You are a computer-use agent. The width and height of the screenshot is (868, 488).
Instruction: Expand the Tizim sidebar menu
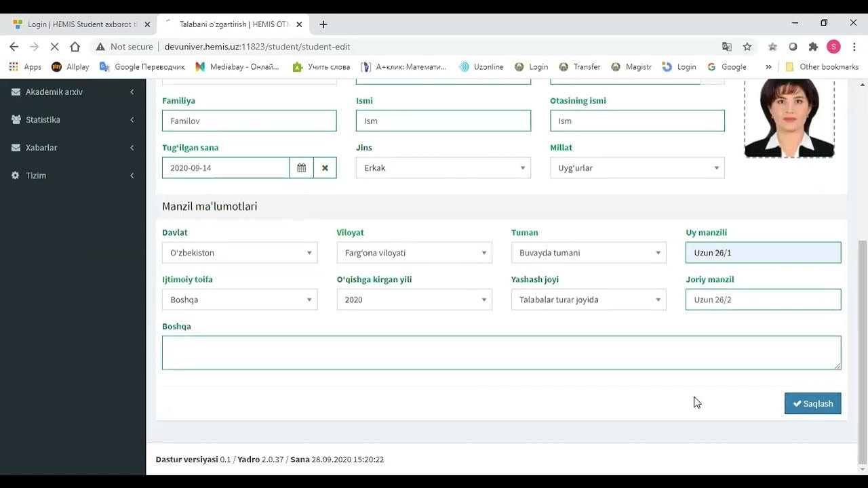pos(132,175)
